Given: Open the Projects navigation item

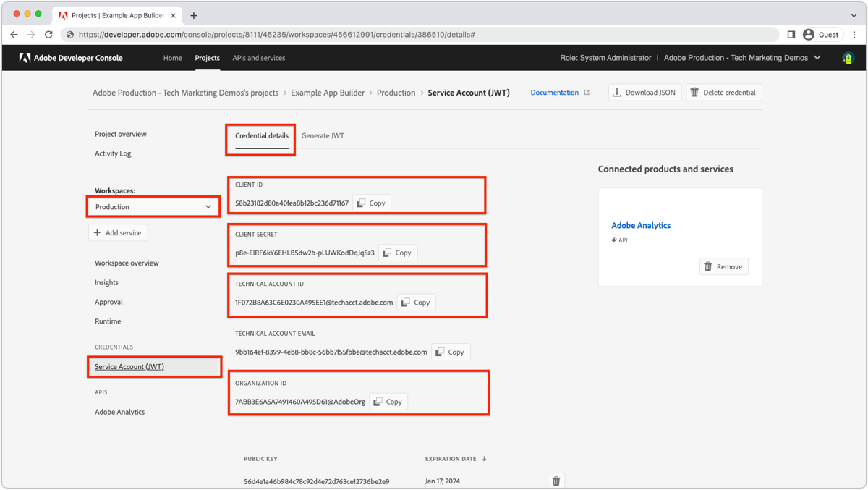Looking at the screenshot, I should 208,58.
